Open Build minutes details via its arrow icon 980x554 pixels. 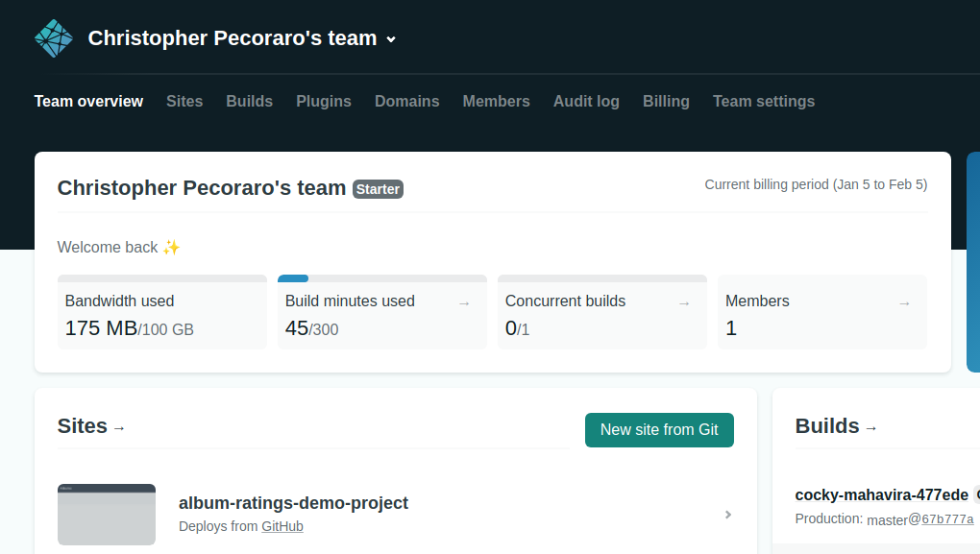click(464, 301)
